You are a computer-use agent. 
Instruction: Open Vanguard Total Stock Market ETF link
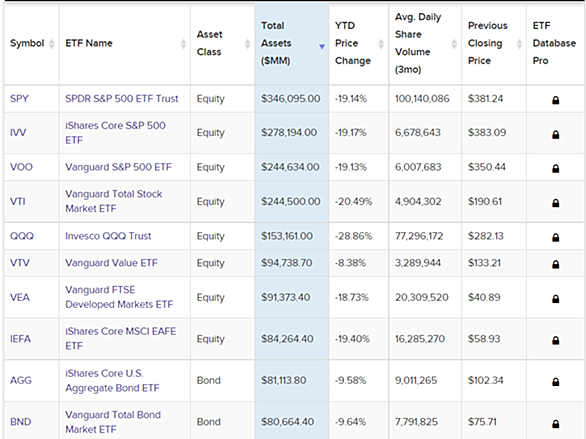[114, 201]
